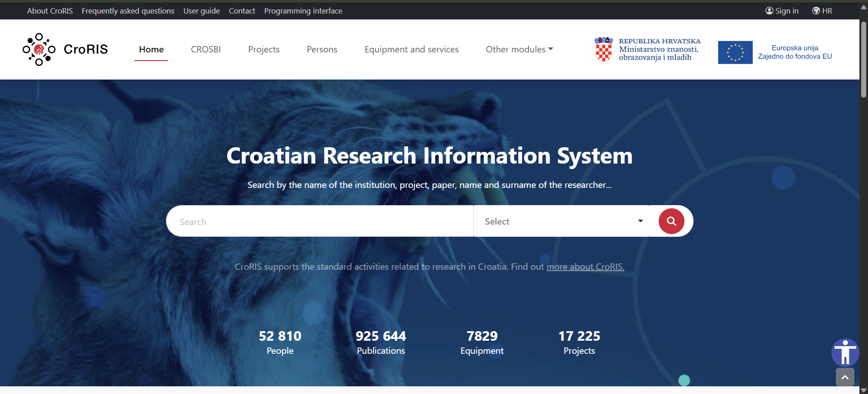The height and width of the screenshot is (394, 868).
Task: Open Frequently asked questions link
Action: click(x=128, y=11)
